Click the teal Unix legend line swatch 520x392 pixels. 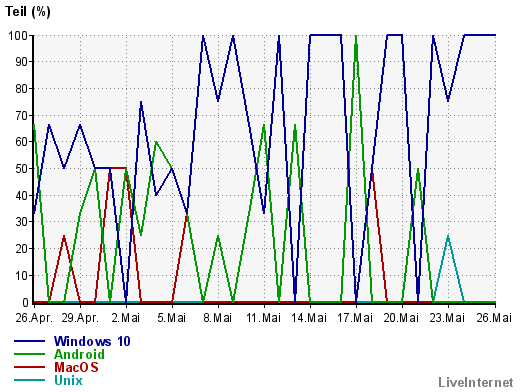coord(29,380)
